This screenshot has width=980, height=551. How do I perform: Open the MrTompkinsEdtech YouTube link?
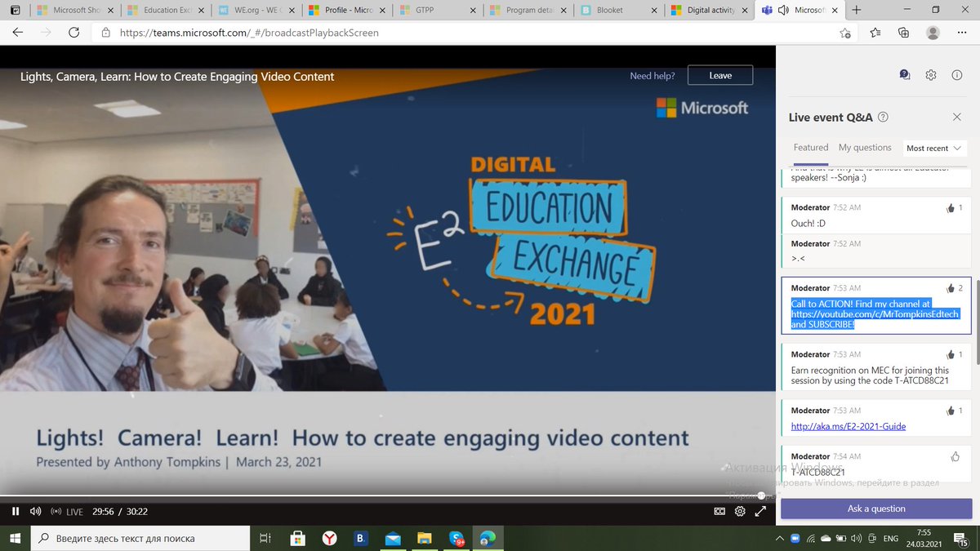875,313
